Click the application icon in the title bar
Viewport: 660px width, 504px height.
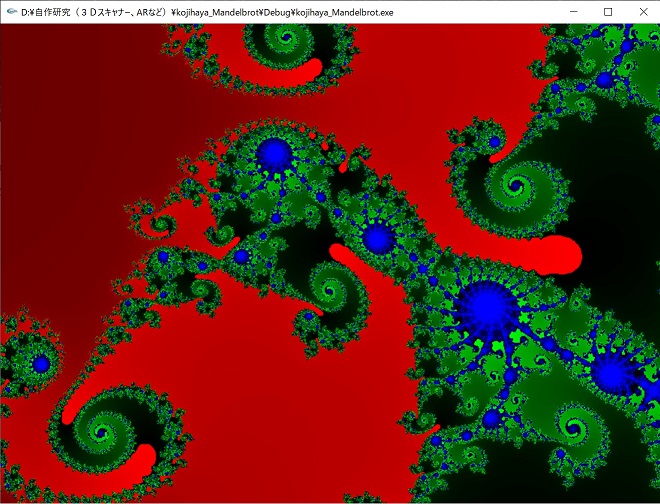pyautogui.click(x=13, y=12)
